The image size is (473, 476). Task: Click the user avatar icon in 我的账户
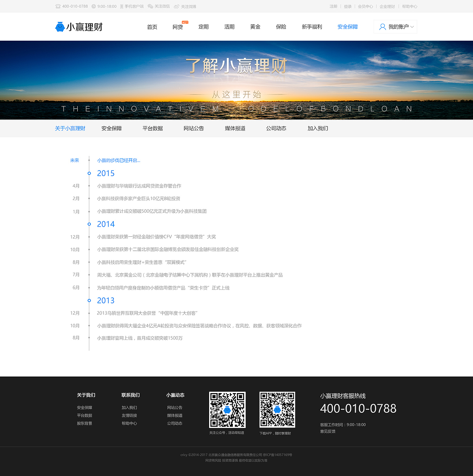pyautogui.click(x=382, y=27)
